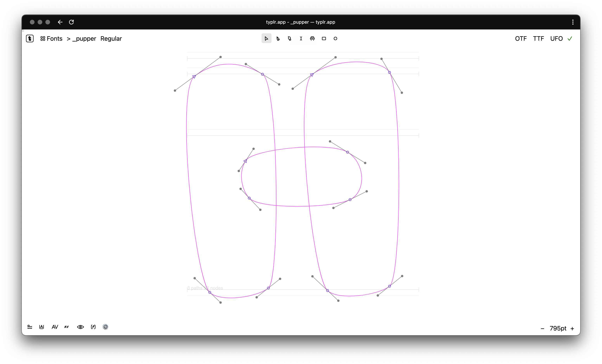The height and width of the screenshot is (364, 602).
Task: Increase zoom with plus button
Action: point(572,329)
